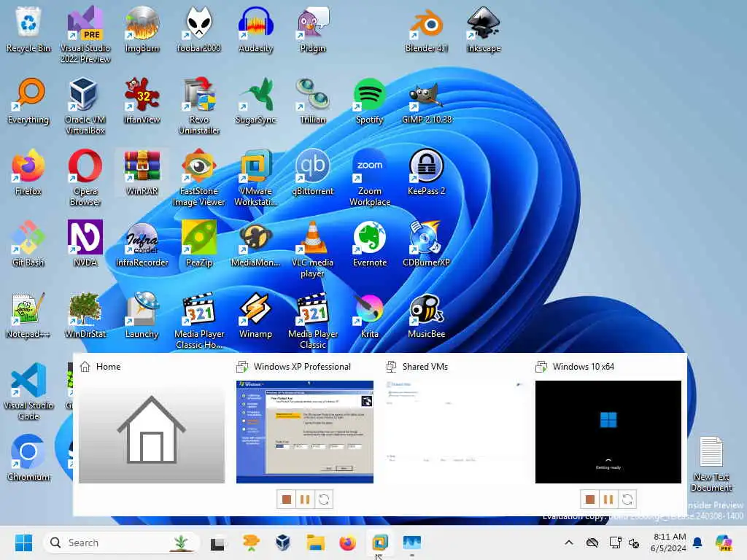Open the Visual Studio Code shortcut
The image size is (747, 560).
(x=28, y=392)
